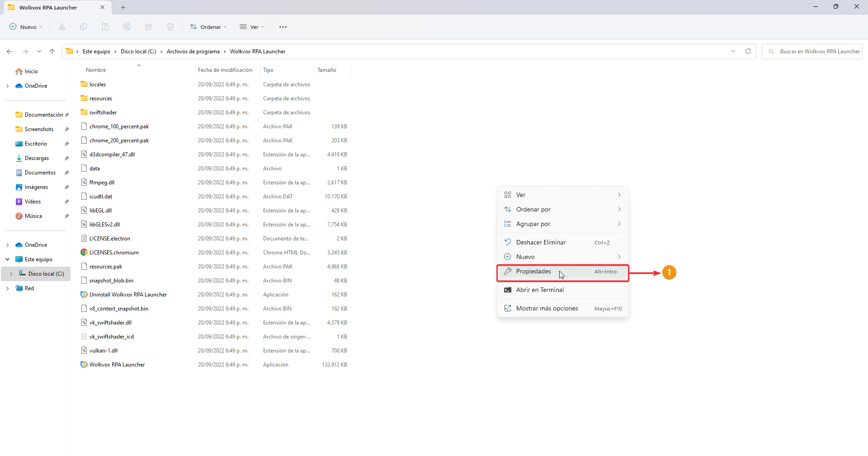
Task: Sort by Tamaño column header
Action: coord(327,70)
